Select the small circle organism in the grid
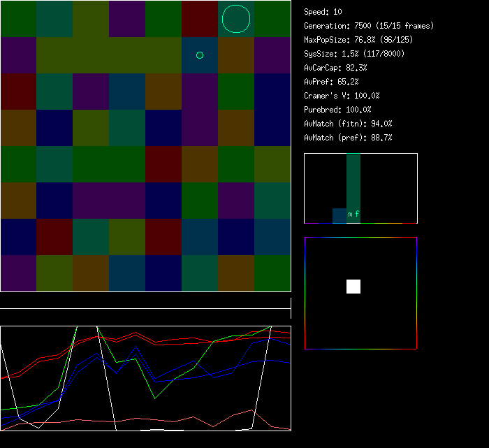The image size is (489, 448). pyautogui.click(x=200, y=55)
